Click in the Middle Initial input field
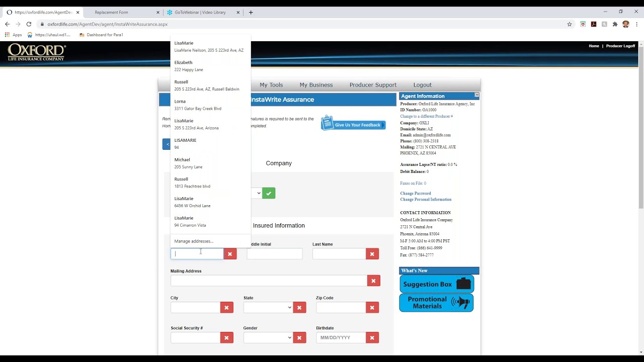 pyautogui.click(x=275, y=254)
